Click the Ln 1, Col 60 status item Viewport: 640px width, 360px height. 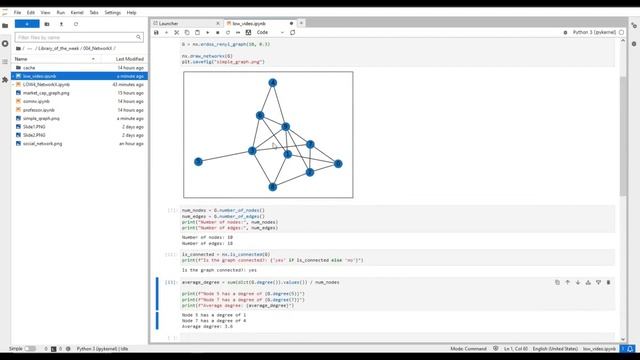tap(516, 349)
